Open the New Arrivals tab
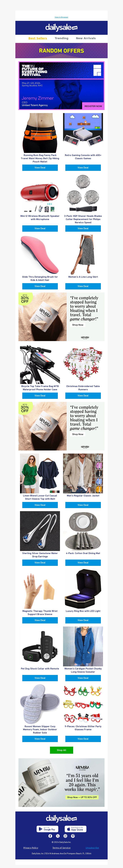The image size is (123, 868). [x=86, y=38]
